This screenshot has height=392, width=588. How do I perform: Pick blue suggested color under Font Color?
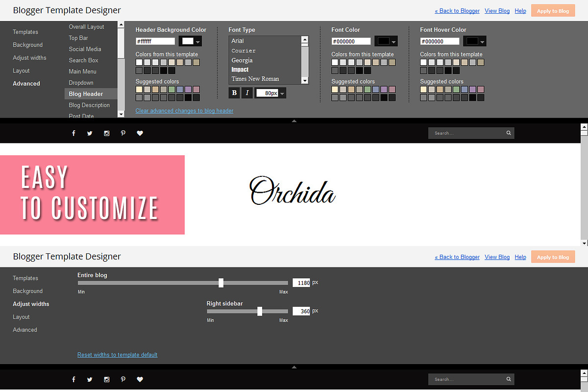[376, 90]
